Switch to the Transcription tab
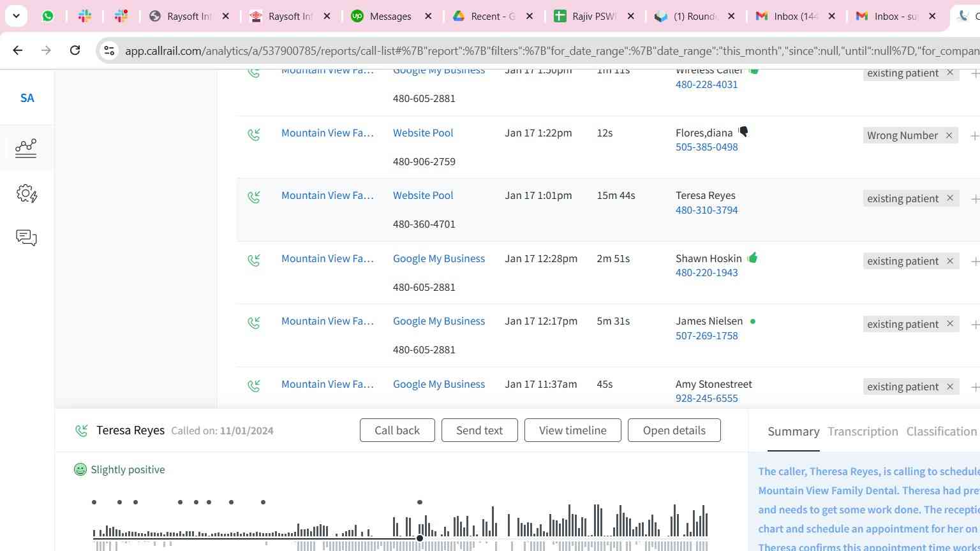Image resolution: width=980 pixels, height=551 pixels. coord(863,432)
